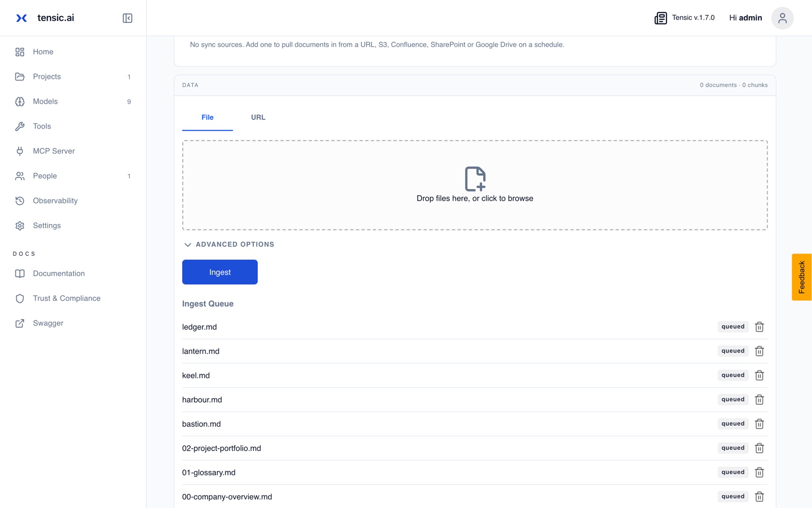Delete 02-project-portfolio.md from the queue
The height and width of the screenshot is (508, 812).
click(759, 448)
